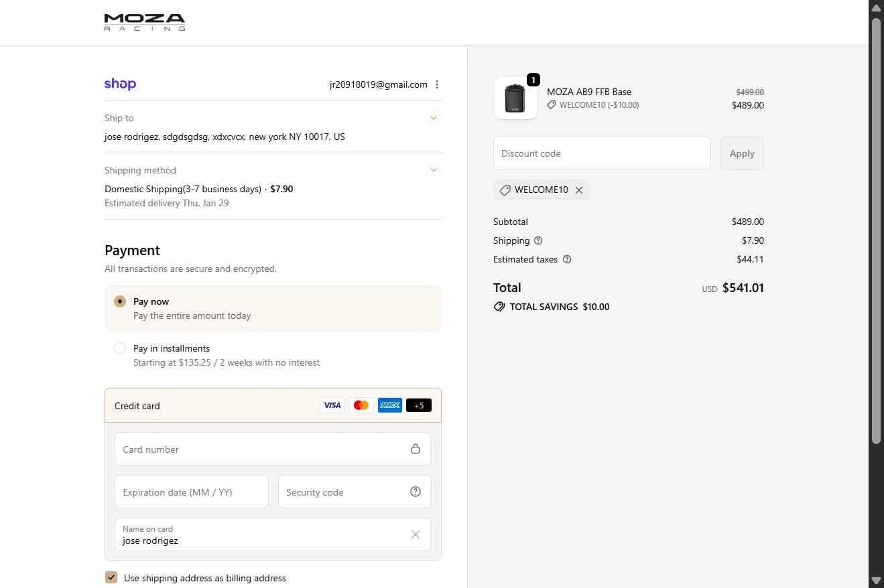
Task: Click the $541.01 total amount
Action: coord(743,288)
